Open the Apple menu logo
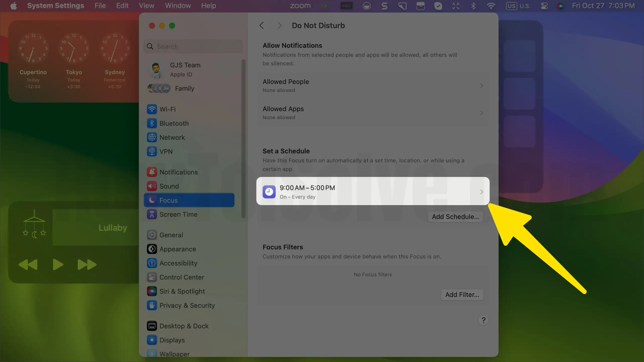The height and width of the screenshot is (362, 644). 14,6
